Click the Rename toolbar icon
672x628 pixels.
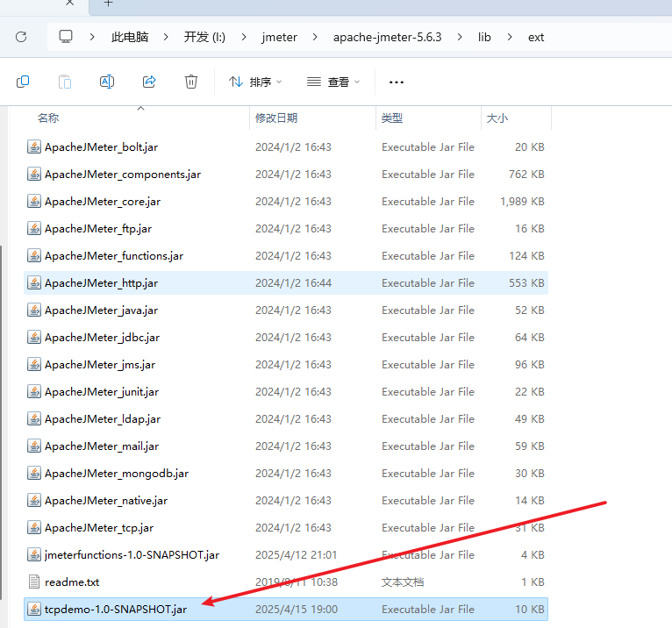coord(107,82)
